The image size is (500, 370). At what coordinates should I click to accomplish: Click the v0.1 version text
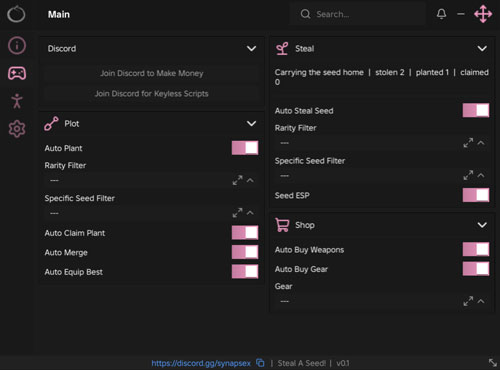(x=343, y=363)
